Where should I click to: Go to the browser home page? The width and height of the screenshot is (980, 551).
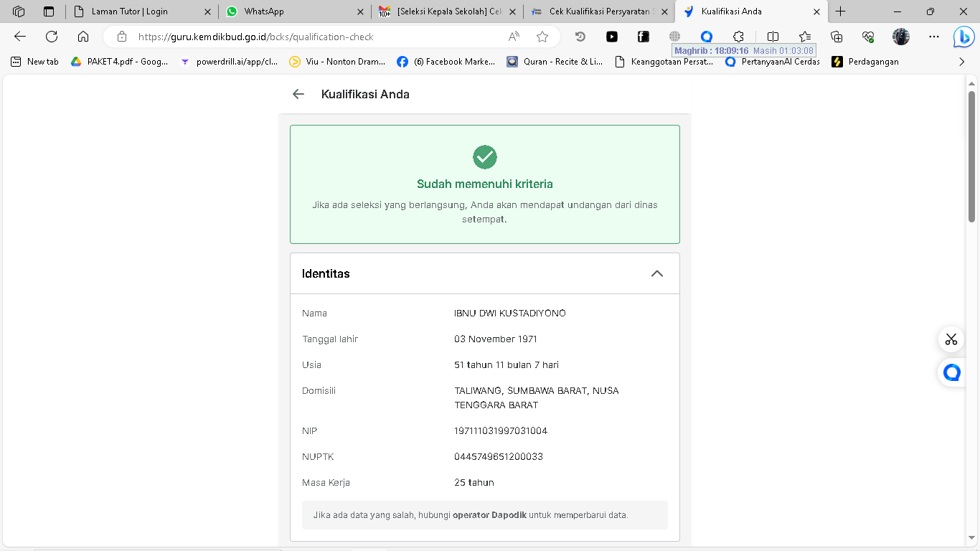pos(83,37)
